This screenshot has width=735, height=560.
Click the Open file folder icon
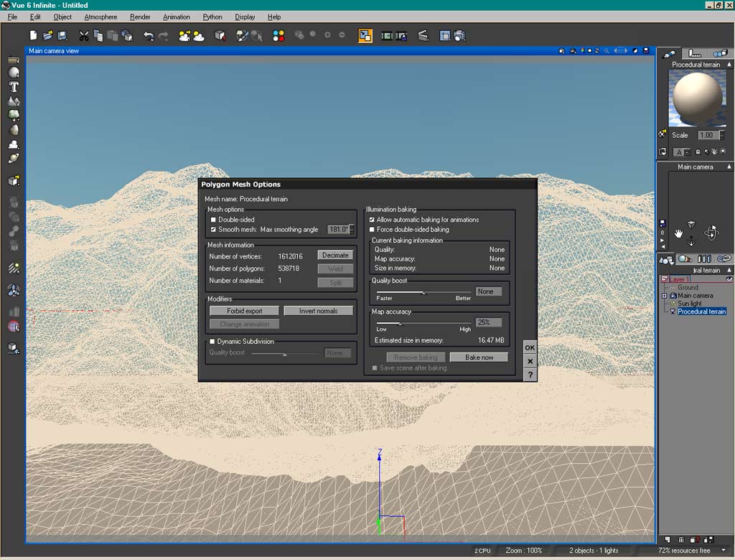[x=47, y=35]
